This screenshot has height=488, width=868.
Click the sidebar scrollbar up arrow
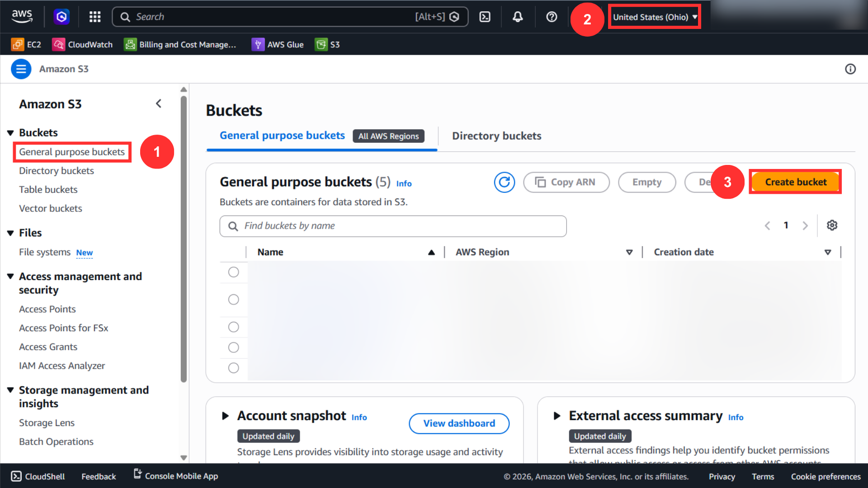[184, 89]
